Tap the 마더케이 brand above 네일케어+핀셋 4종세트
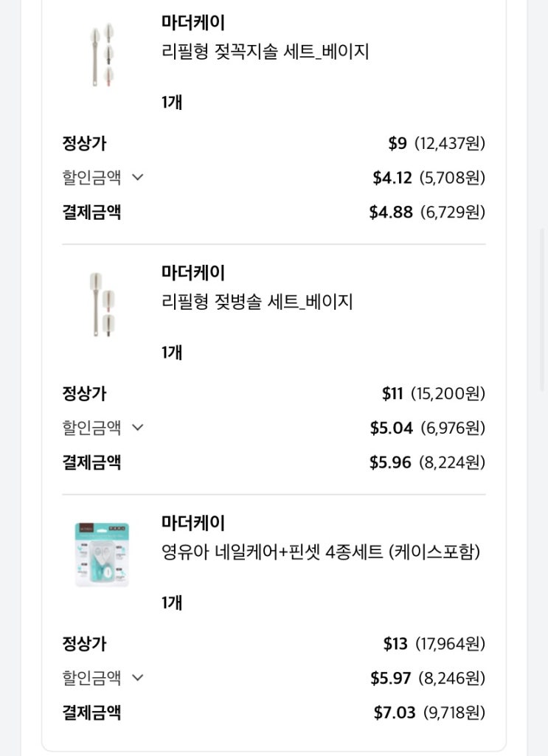Screen dimensions: 548x756 (193, 523)
